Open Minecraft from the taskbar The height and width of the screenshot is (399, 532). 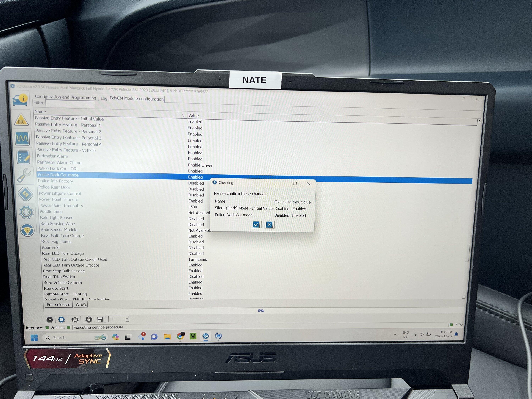tap(193, 336)
